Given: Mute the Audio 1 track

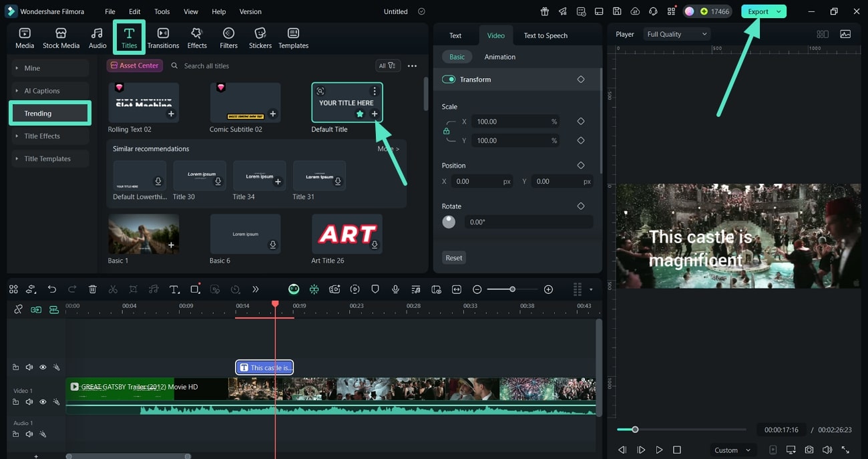Looking at the screenshot, I should pyautogui.click(x=29, y=434).
